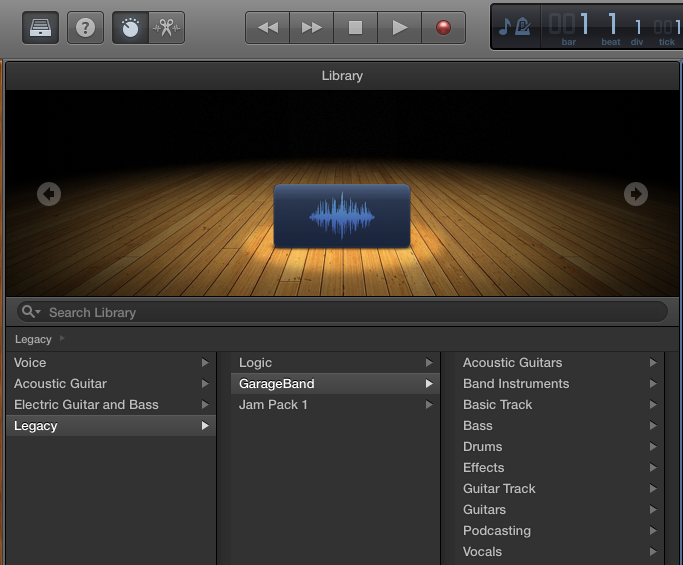Screen dimensions: 683x565
Task: Open the Quick Help question mark button
Action: click(85, 28)
